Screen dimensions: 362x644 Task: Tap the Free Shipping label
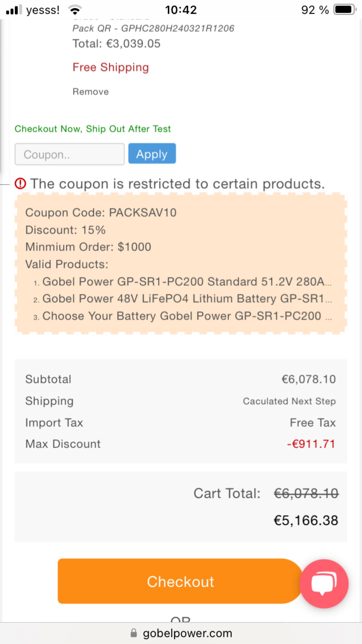111,67
